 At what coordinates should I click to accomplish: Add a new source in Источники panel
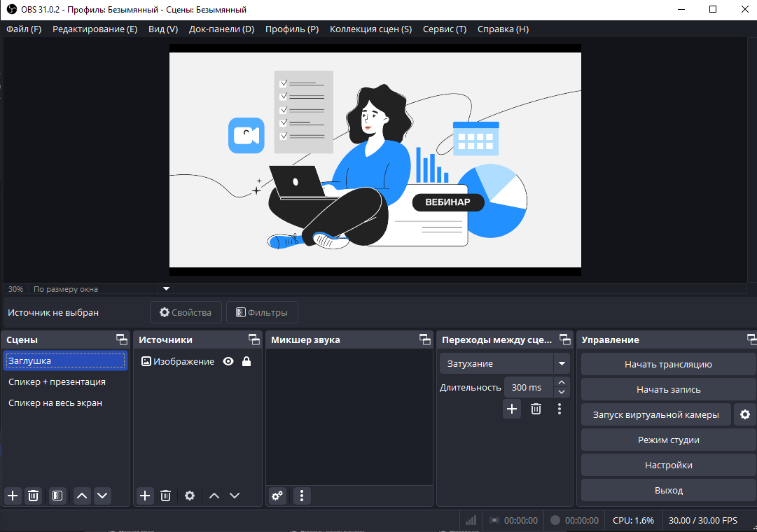click(145, 496)
